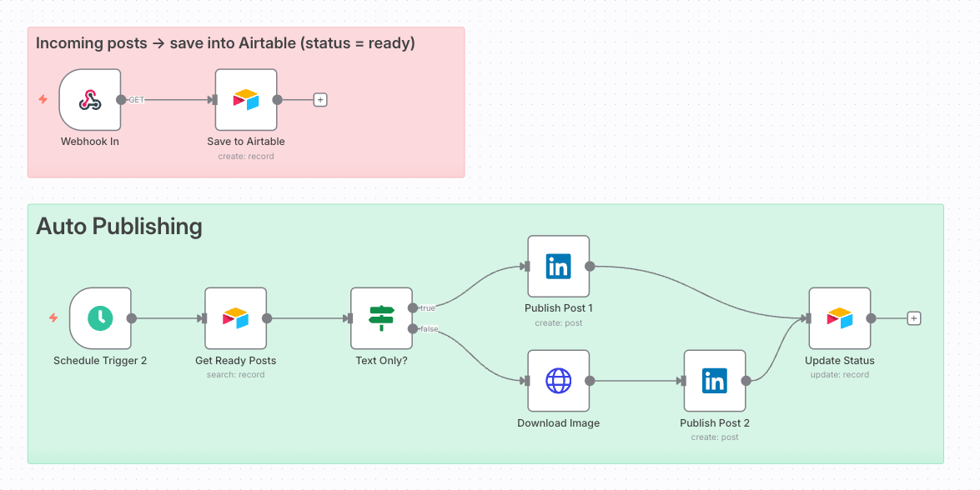Open the Publish Post 2 LinkedIn node
980x490 pixels.
[714, 381]
